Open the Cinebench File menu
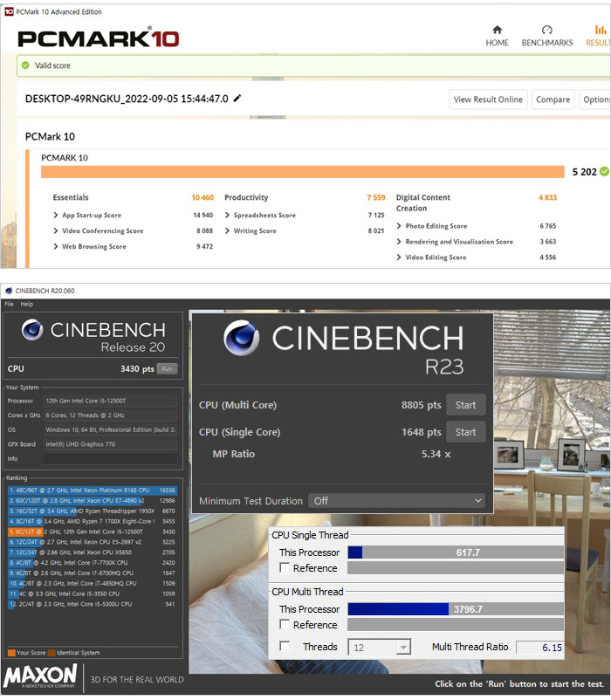This screenshot has height=700, width=611. pos(9,304)
